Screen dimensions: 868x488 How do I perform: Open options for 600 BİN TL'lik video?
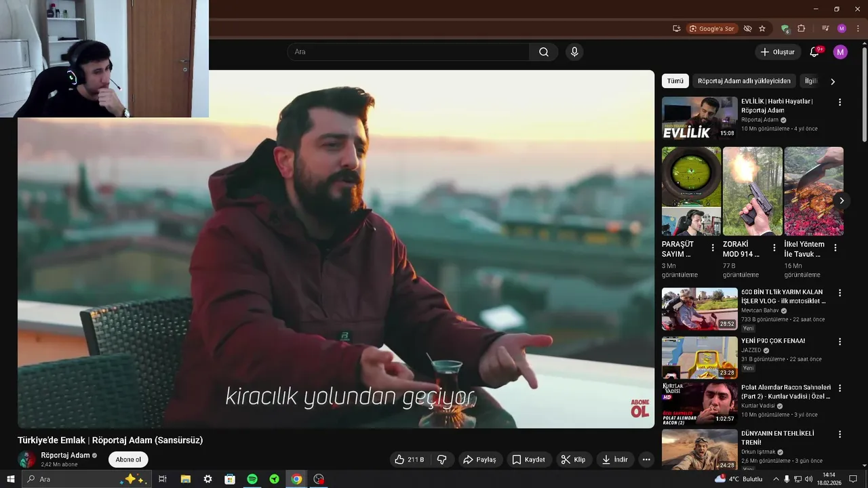(x=840, y=293)
